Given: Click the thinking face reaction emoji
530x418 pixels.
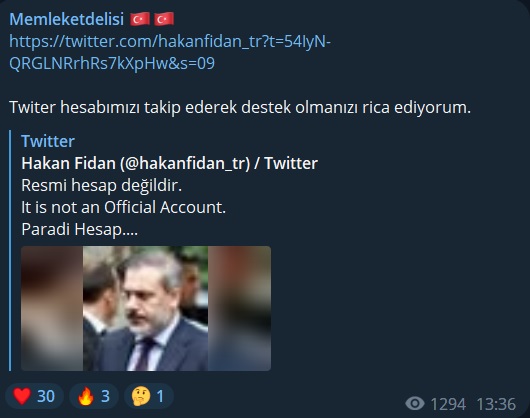Looking at the screenshot, I should point(141,396).
